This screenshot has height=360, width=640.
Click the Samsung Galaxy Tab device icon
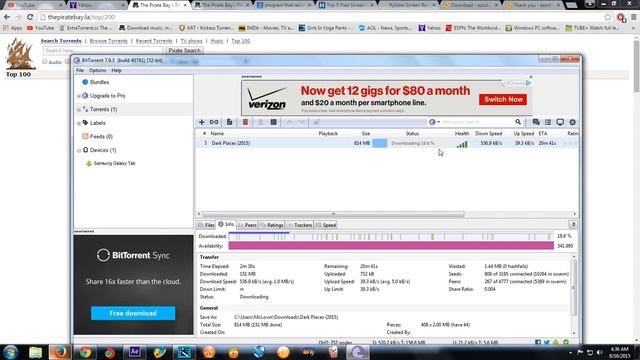89,163
